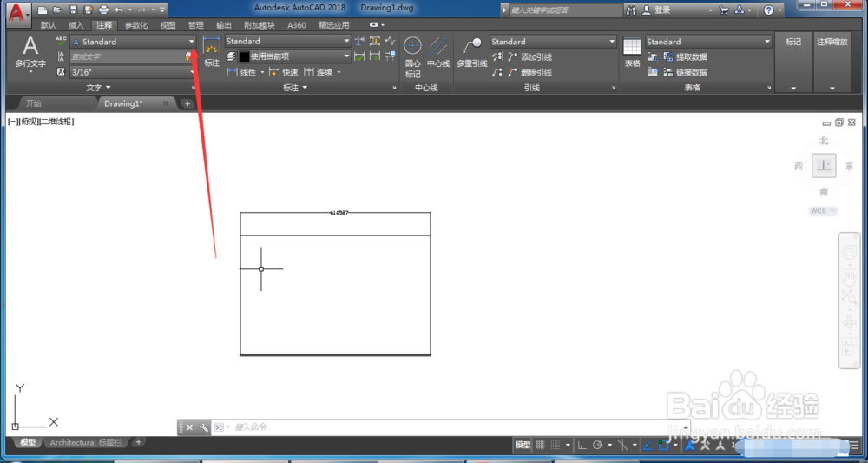Switch to the Parametric (参数化) ribbon tab
Screen dimensions: 868x463
[x=136, y=25]
